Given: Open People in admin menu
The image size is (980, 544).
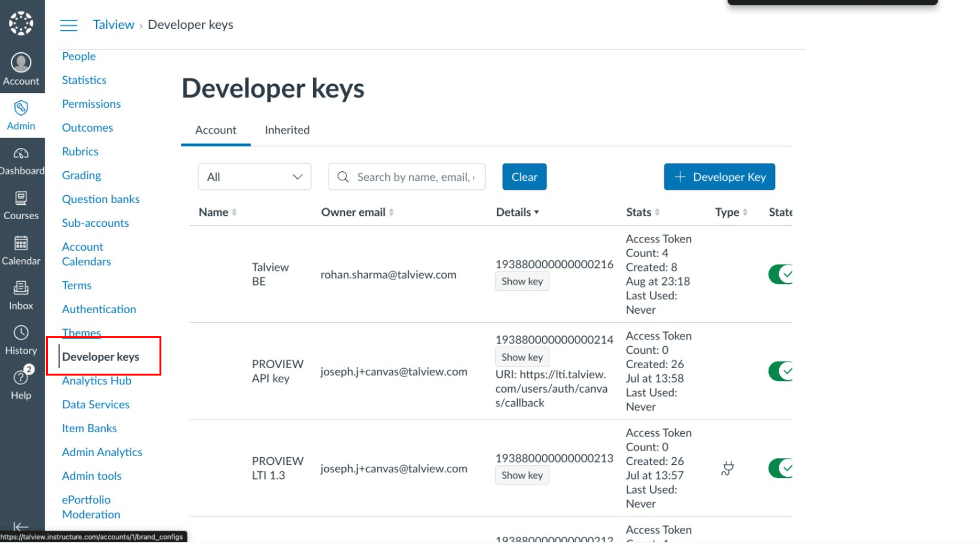Looking at the screenshot, I should click(79, 56).
